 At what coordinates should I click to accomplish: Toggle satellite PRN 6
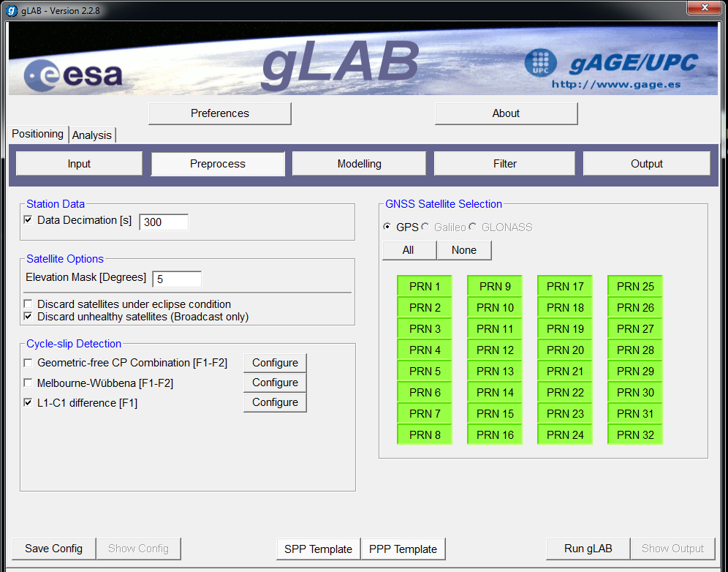pos(425,393)
